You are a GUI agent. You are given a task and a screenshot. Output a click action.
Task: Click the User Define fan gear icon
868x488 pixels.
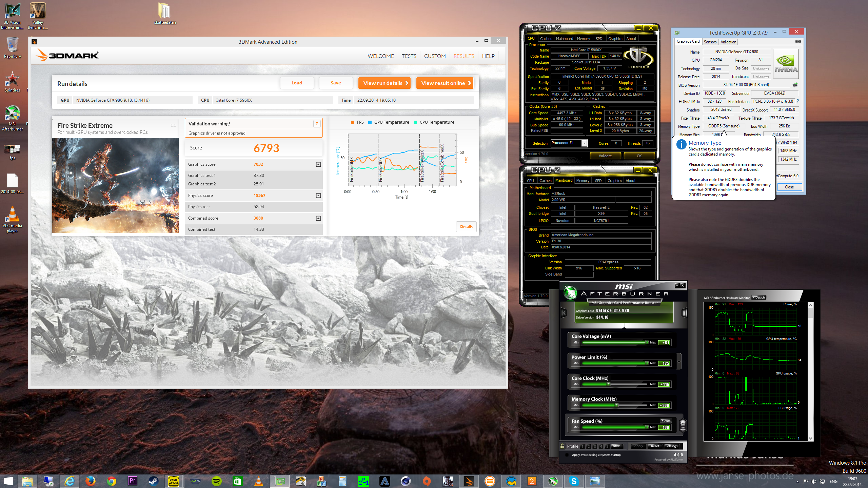pyautogui.click(x=683, y=425)
